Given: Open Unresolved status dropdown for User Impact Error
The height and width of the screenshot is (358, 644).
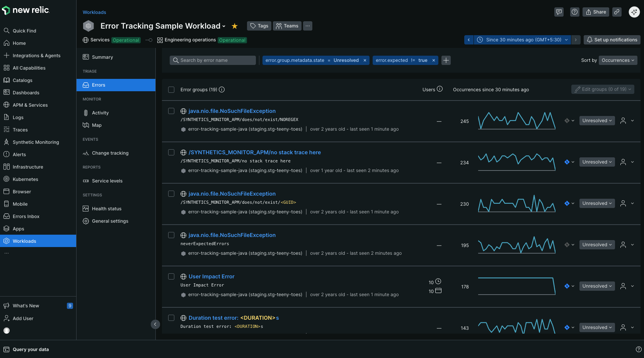Looking at the screenshot, I should coord(597,286).
